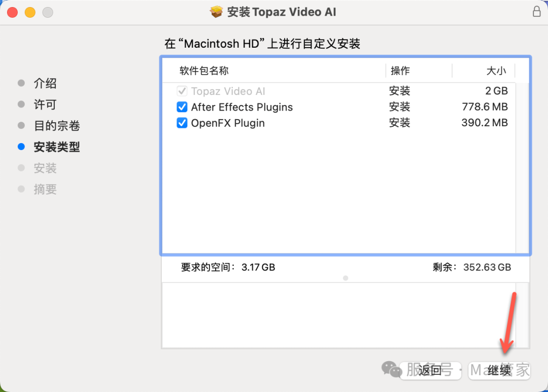Click the disabled Topaz Video AI checkbox

pyautogui.click(x=182, y=91)
